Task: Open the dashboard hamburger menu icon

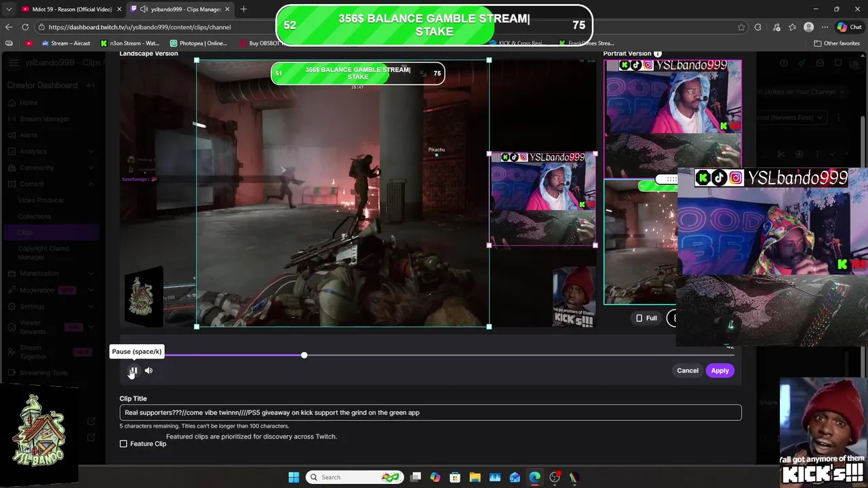Action: pyautogui.click(x=14, y=63)
